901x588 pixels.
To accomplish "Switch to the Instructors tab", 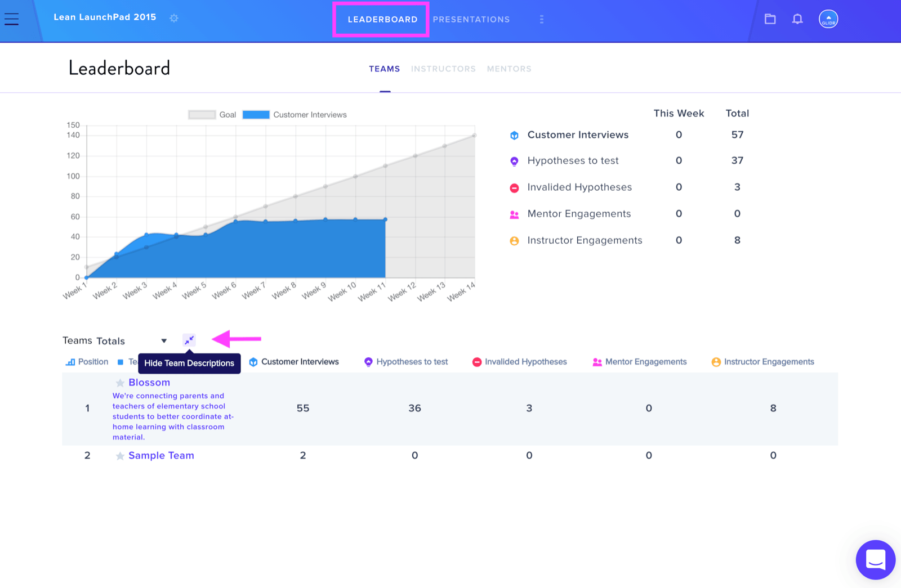I will (x=443, y=69).
